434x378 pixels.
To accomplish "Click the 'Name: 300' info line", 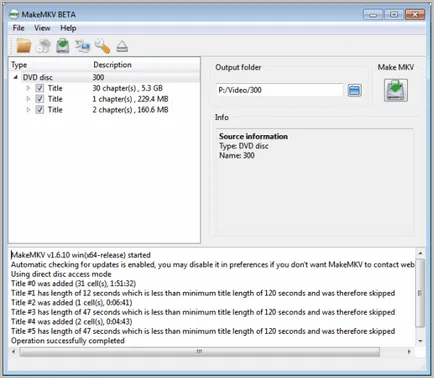I will [x=237, y=156].
